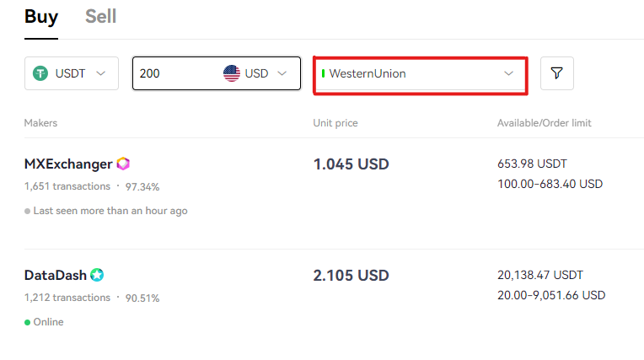Open MXExchanger maker profile

[68, 164]
